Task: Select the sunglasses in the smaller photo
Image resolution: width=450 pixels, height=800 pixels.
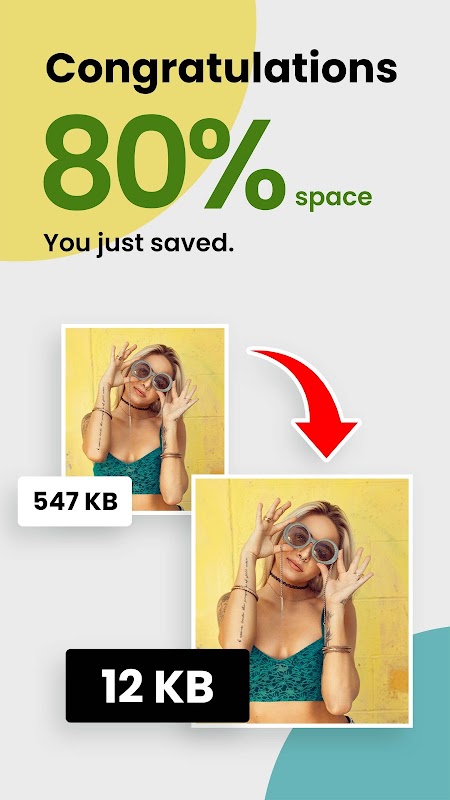Action: pyautogui.click(x=152, y=375)
